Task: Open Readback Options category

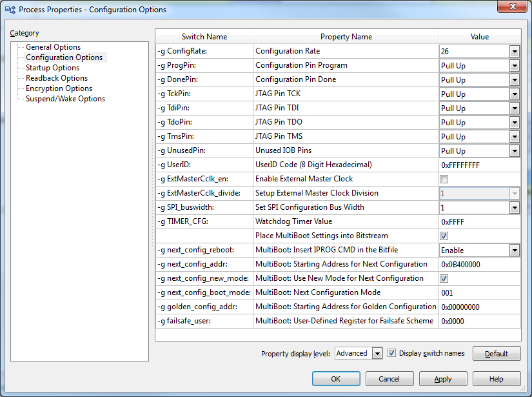Action: click(x=57, y=77)
